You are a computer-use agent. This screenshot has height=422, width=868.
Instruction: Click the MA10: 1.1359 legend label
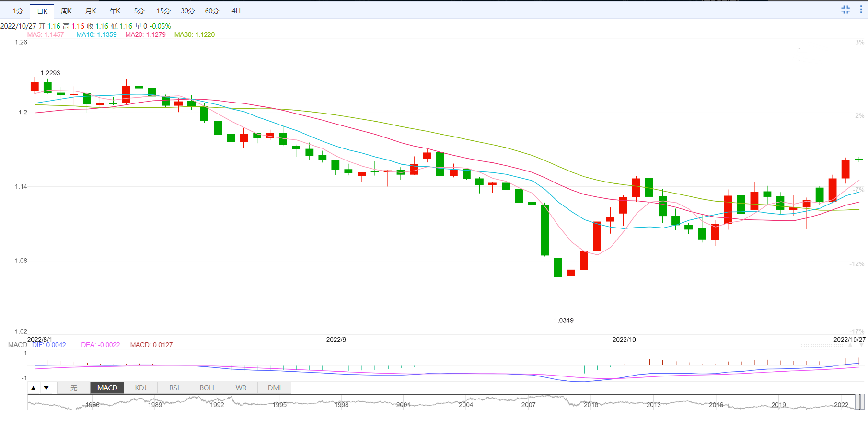pyautogui.click(x=96, y=34)
